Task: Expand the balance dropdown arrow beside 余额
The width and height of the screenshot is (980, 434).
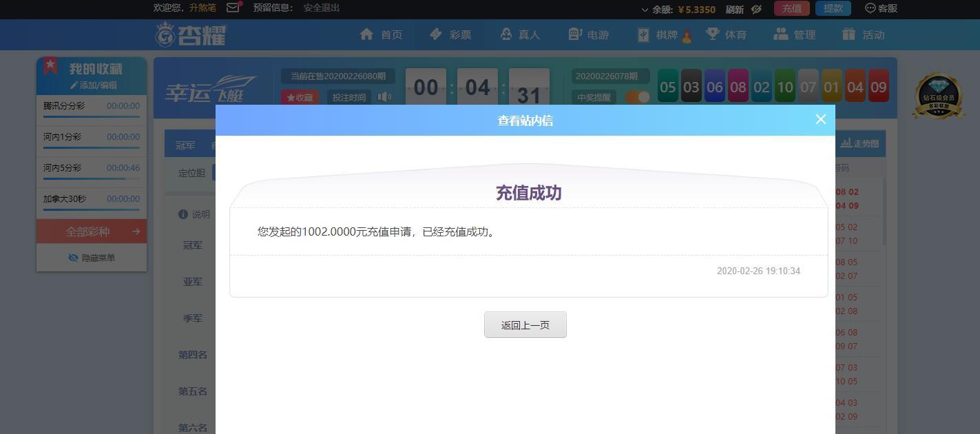Action: pyautogui.click(x=645, y=10)
